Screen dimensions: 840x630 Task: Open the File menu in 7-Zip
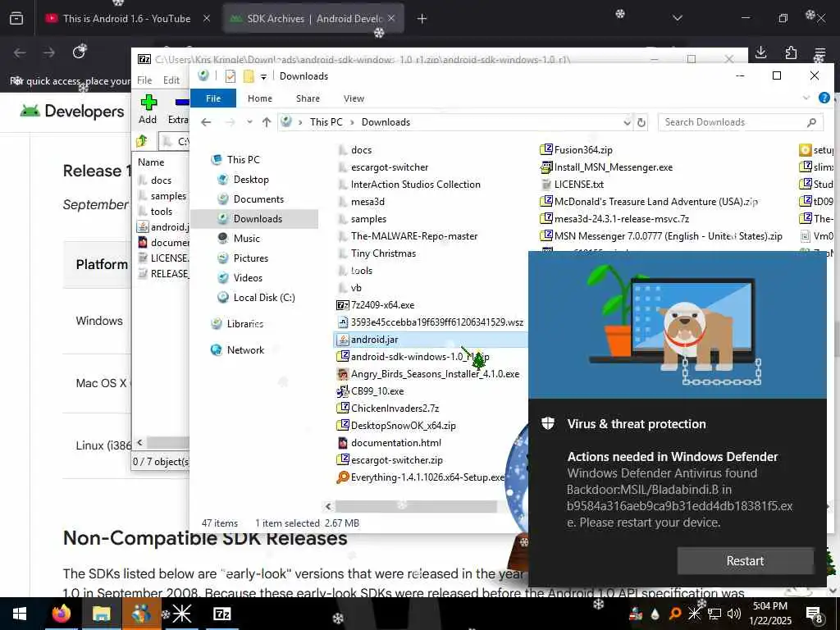(x=144, y=80)
